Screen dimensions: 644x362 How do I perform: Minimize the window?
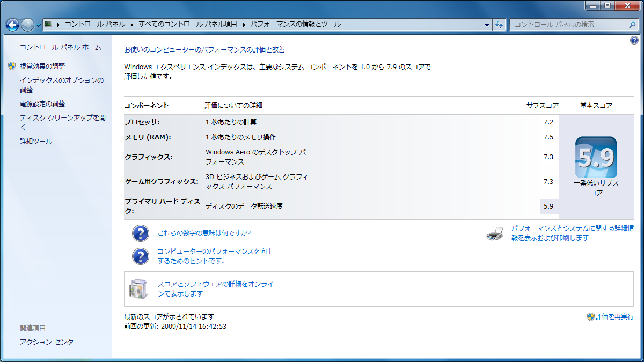pos(593,5)
